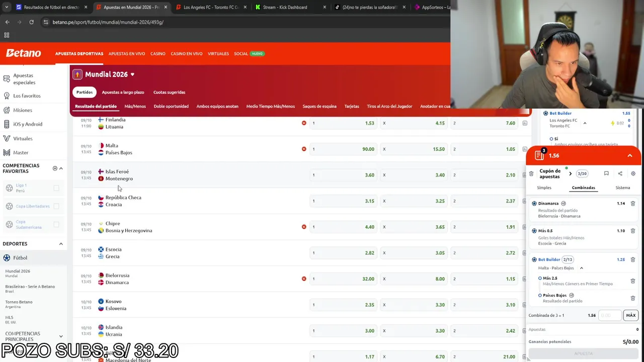Toggle Liga 1 Perú favorite checkbox
This screenshot has width=644, height=362.
pos(56,188)
